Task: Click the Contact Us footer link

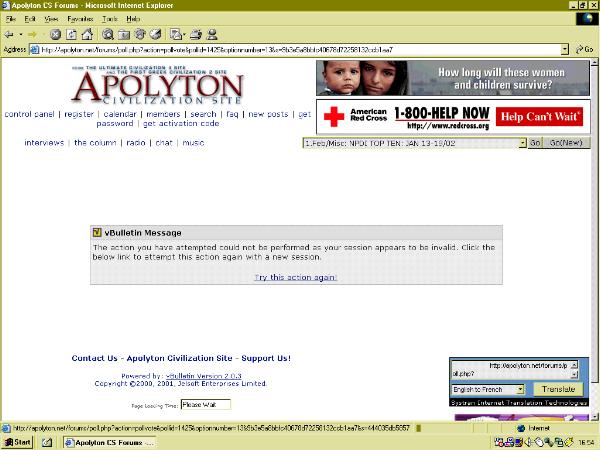Action: (95, 358)
